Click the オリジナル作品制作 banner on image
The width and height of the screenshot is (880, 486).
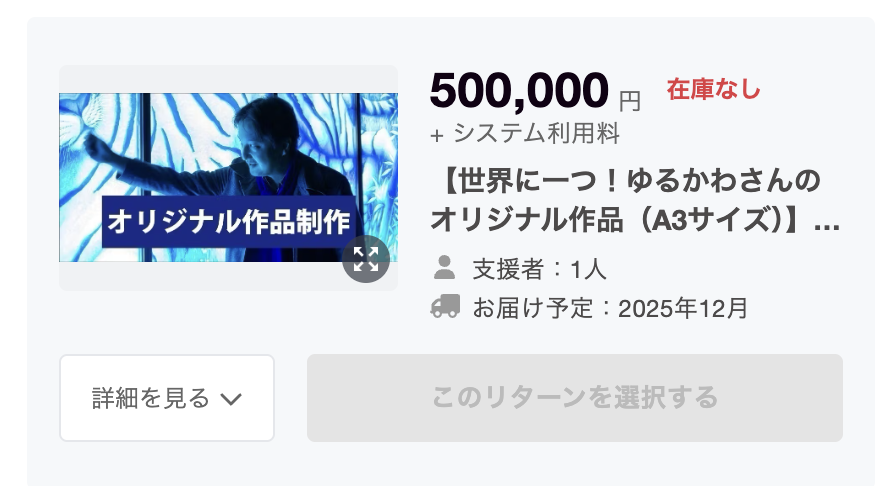(229, 222)
